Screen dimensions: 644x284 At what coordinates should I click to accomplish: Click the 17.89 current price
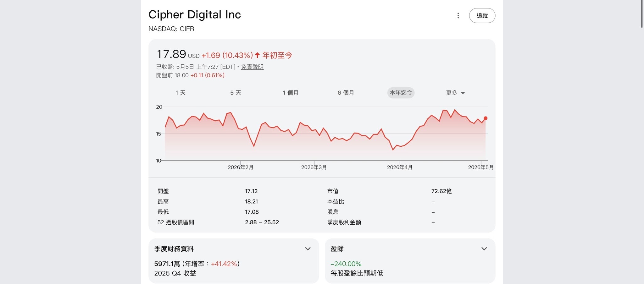171,54
